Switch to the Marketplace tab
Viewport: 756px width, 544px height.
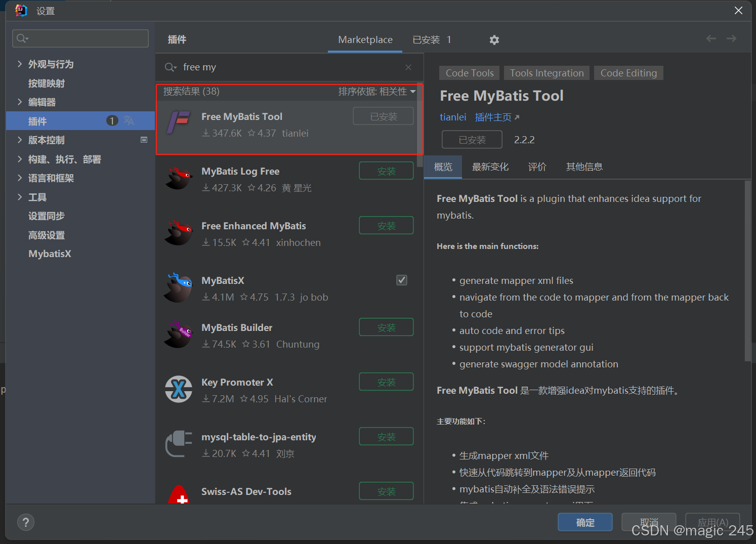[x=365, y=39]
